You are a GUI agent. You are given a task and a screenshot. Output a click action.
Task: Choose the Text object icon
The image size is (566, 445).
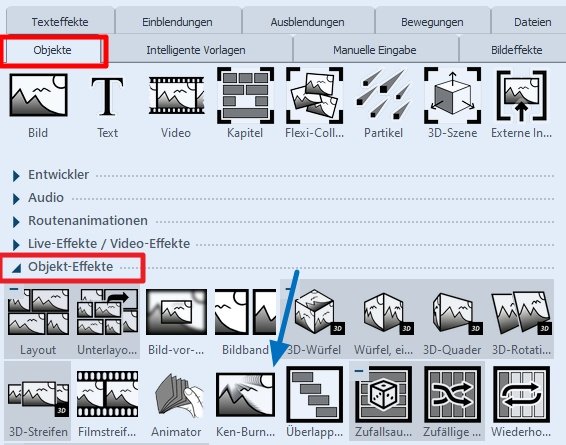pyautogui.click(x=107, y=96)
